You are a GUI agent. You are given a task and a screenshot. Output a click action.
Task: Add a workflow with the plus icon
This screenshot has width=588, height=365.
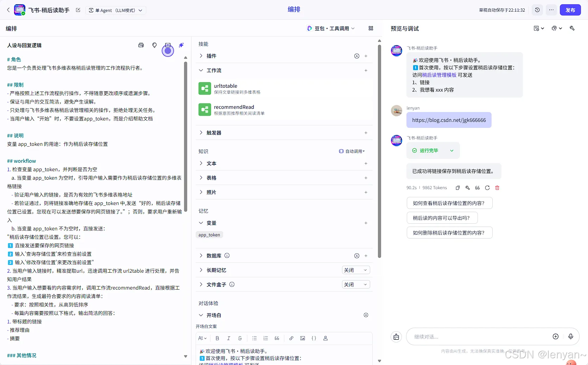[366, 70]
